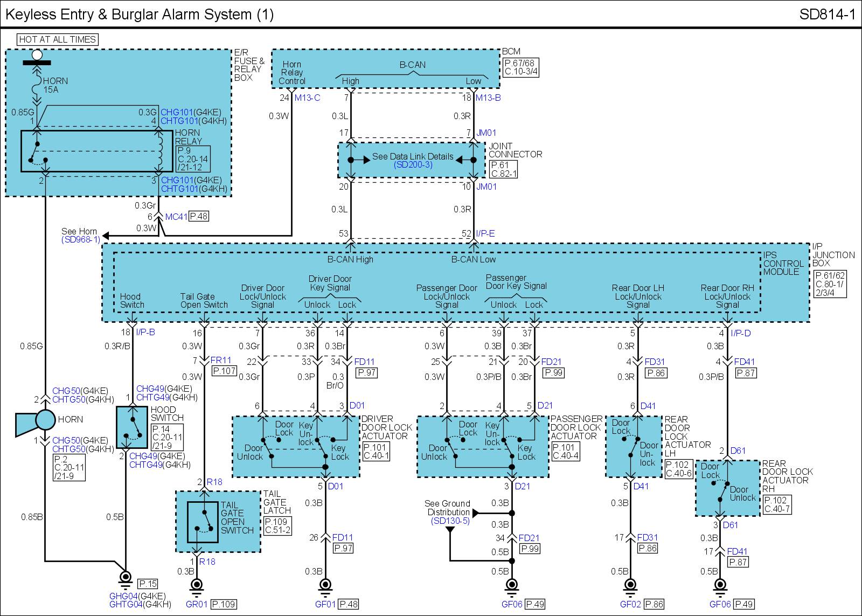This screenshot has width=862, height=616.
Task: Select the tail gate open switch symbol
Action: [203, 521]
